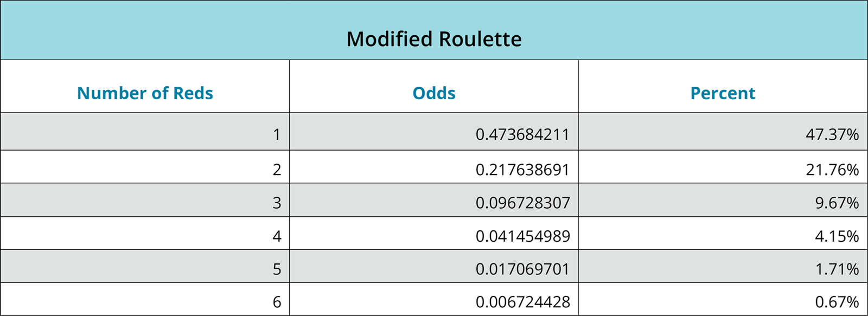Select the odds value 0.006724428
The height and width of the screenshot is (316, 868).
click(522, 302)
